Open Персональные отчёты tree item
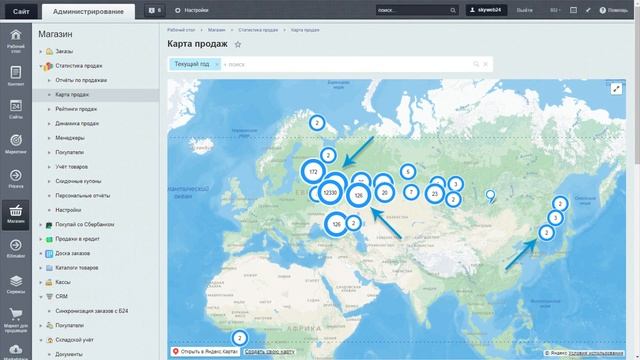 click(83, 196)
